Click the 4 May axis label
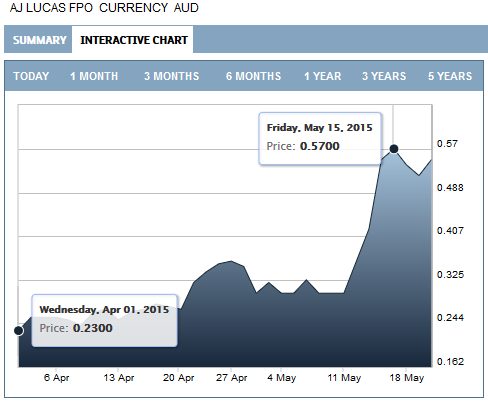 (281, 378)
